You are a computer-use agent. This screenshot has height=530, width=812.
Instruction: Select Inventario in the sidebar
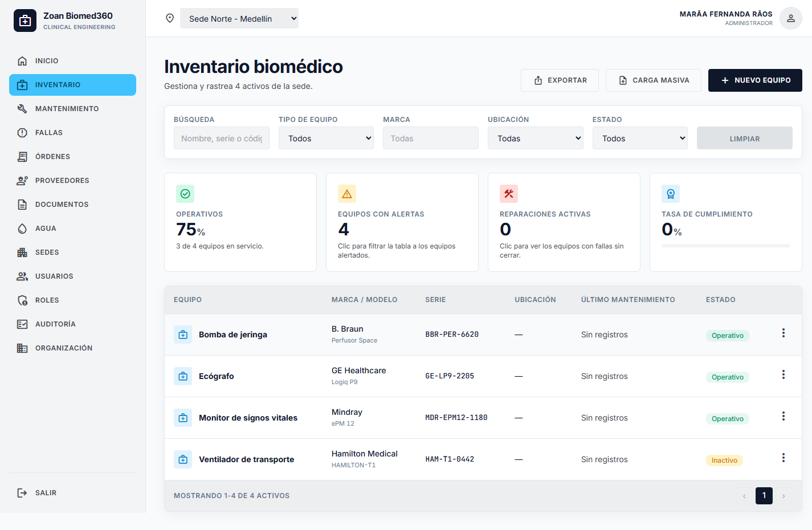point(72,85)
